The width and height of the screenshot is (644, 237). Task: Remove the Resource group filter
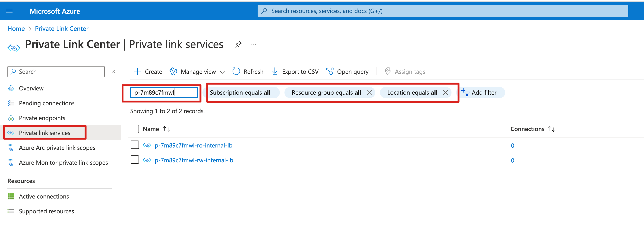coord(369,92)
